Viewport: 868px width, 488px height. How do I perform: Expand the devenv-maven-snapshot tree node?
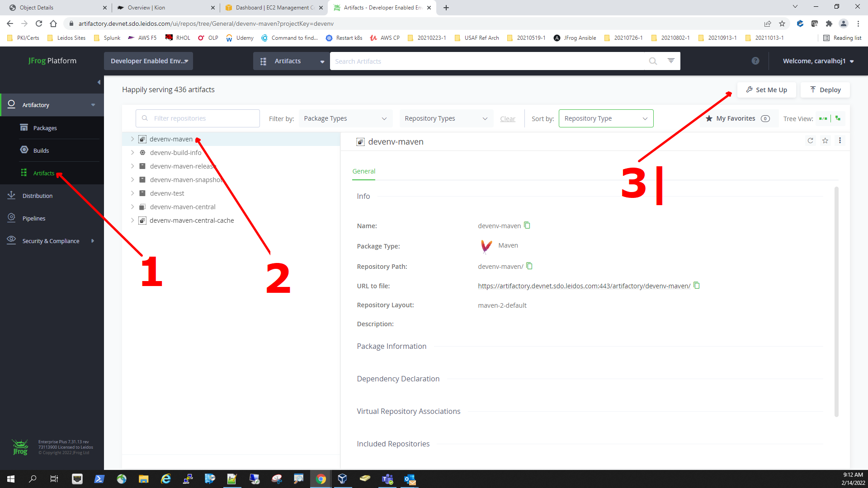pyautogui.click(x=132, y=180)
